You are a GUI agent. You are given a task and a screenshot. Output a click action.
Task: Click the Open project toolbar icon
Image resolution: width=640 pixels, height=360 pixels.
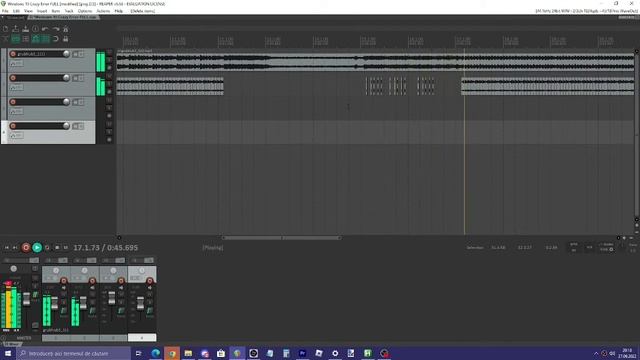coord(16,29)
